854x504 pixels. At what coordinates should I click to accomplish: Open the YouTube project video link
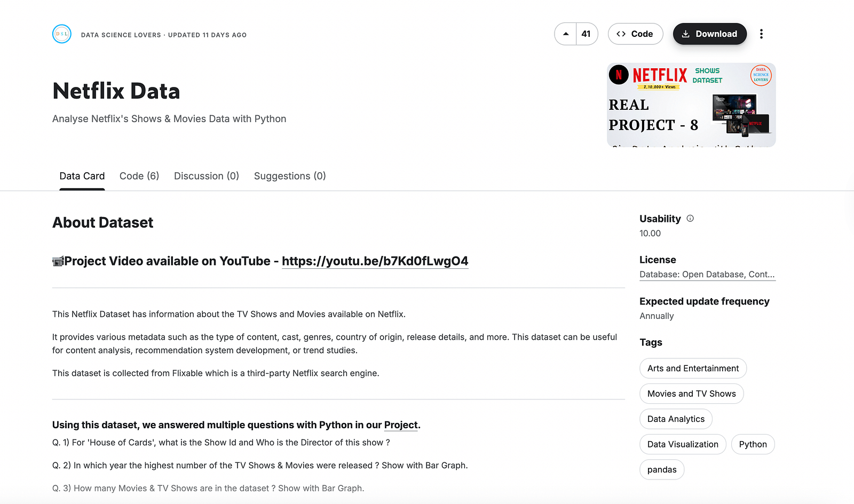pyautogui.click(x=375, y=261)
